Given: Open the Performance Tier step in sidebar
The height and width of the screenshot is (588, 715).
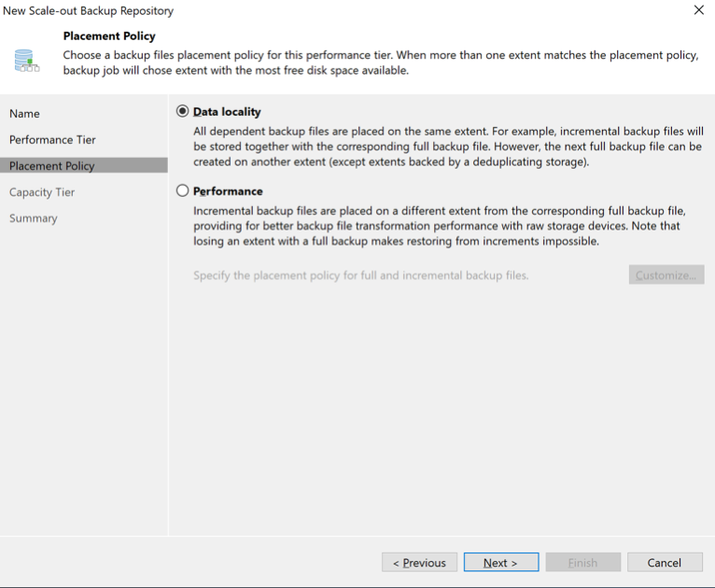Looking at the screenshot, I should 52,140.
